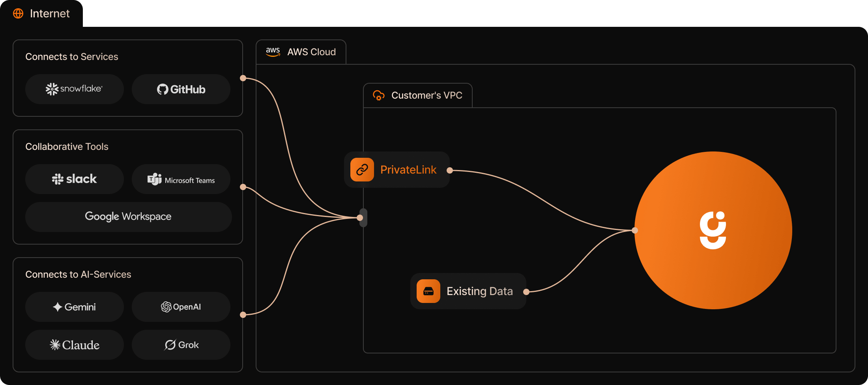Click the Gemini button

(75, 307)
